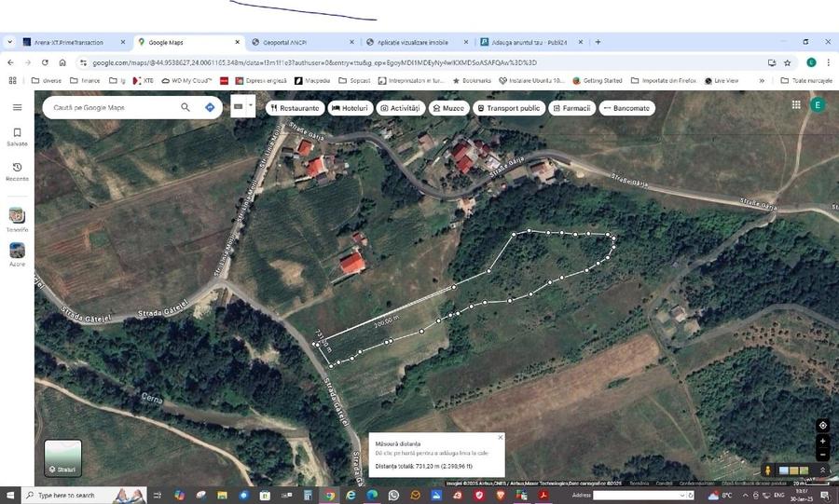The image size is (839, 504).
Task: Select the Google Maps browser tab
Action: 188,42
